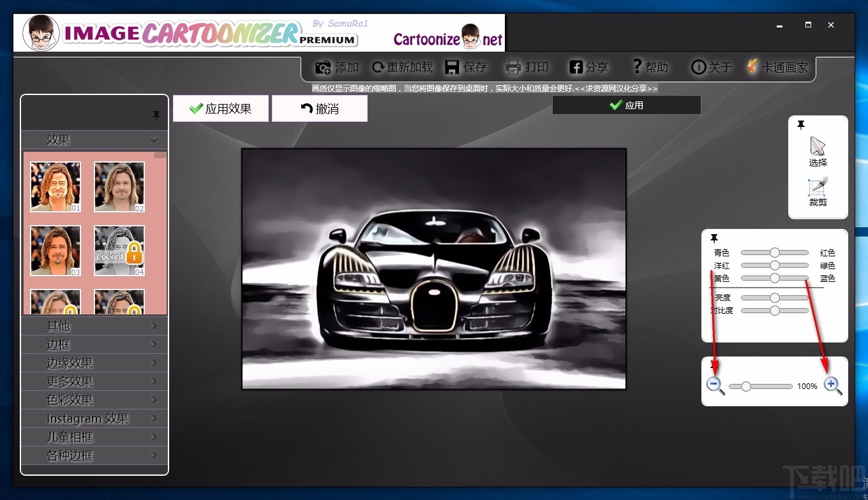Click the car preview image
This screenshot has width=868, height=500.
click(x=434, y=268)
